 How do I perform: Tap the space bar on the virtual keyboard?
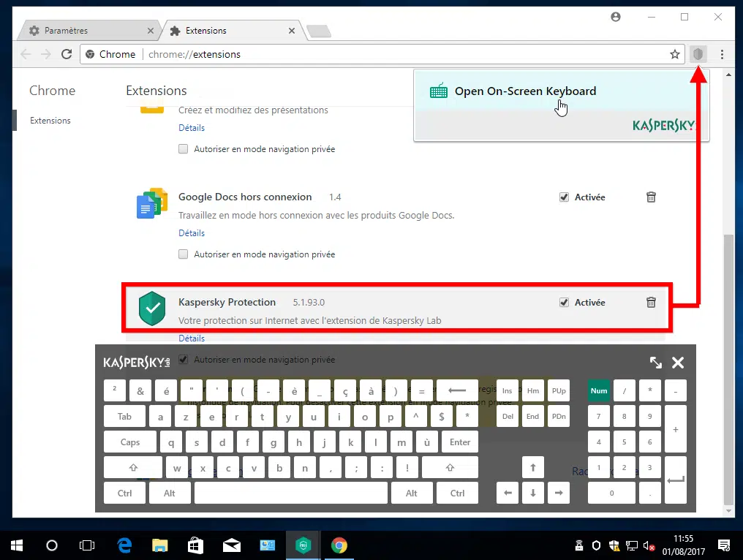point(291,493)
